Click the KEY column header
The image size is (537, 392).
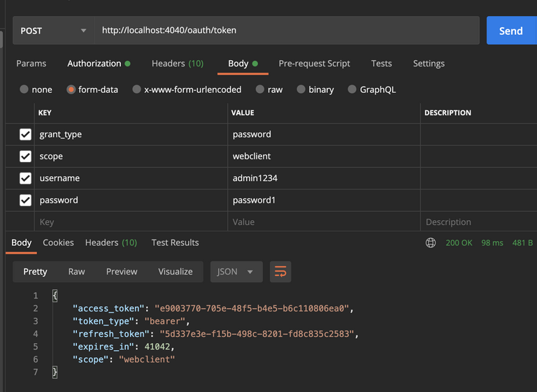pyautogui.click(x=45, y=112)
